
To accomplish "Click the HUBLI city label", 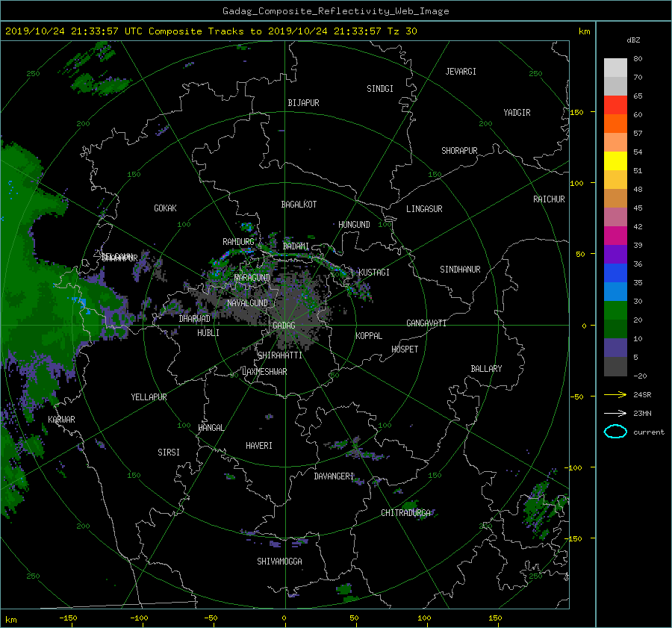I will pos(208,333).
